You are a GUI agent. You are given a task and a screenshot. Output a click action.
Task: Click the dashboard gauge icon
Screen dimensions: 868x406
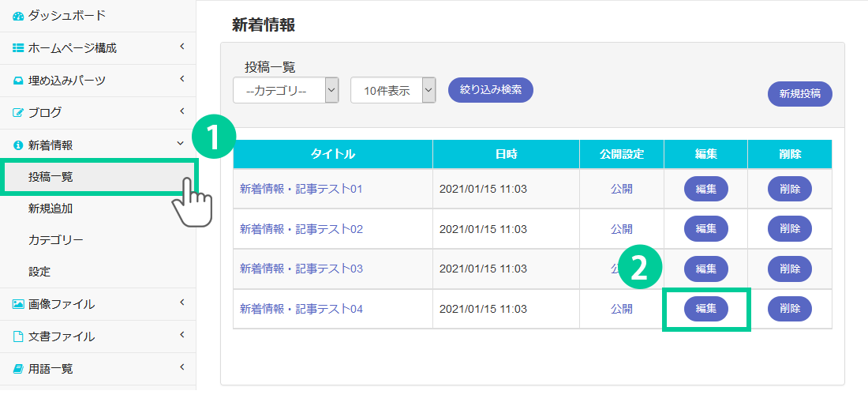pyautogui.click(x=18, y=16)
